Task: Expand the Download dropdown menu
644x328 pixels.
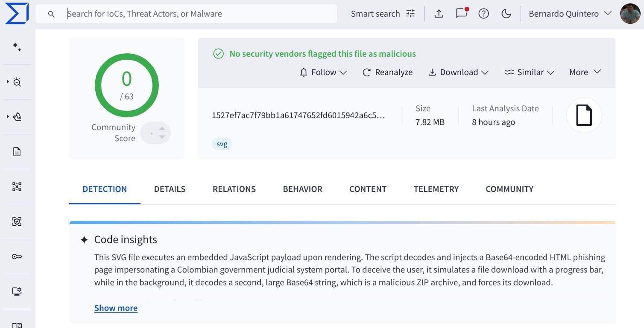Action: (x=458, y=73)
